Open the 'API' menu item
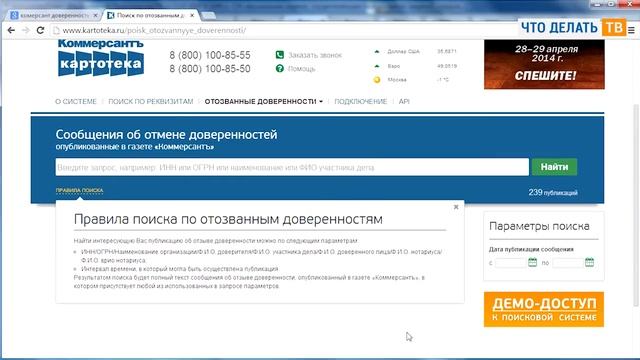The width and height of the screenshot is (640, 360). coord(404,101)
